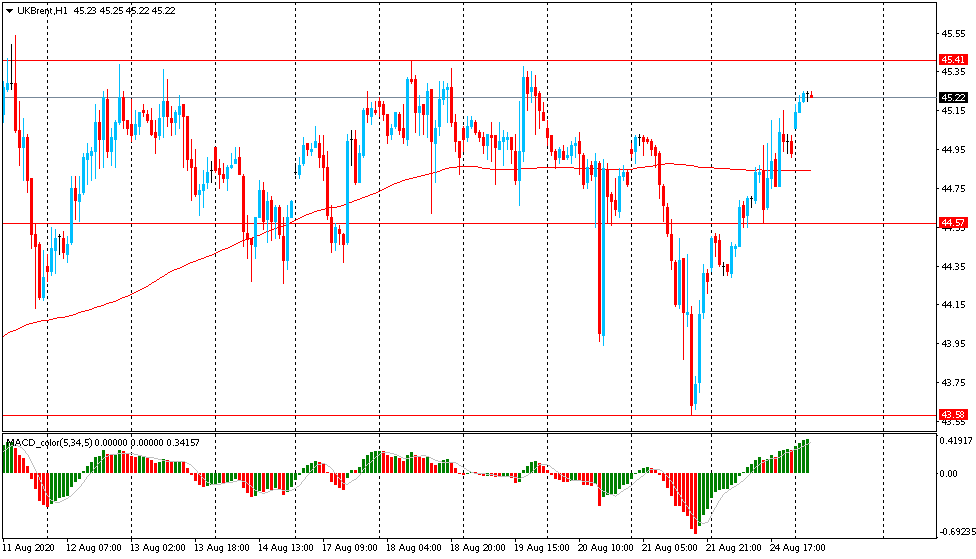The image size is (976, 559).
Task: Select the 44.57 red price label
Action: (953, 222)
